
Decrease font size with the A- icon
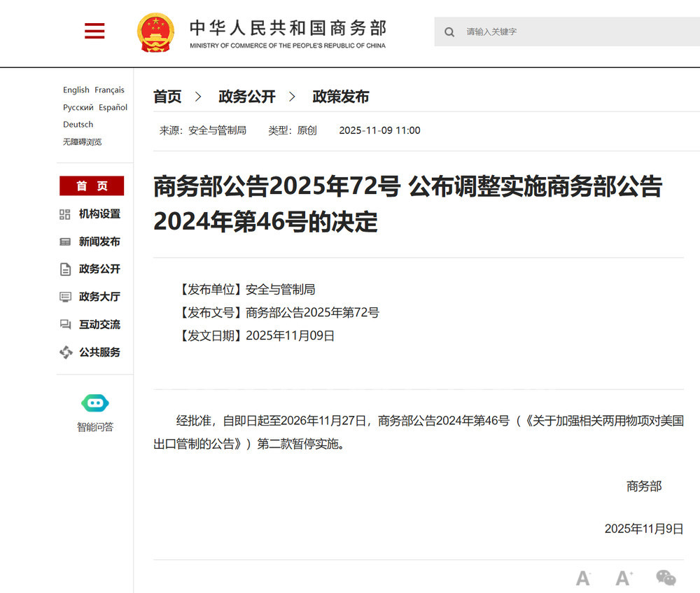pos(583,578)
